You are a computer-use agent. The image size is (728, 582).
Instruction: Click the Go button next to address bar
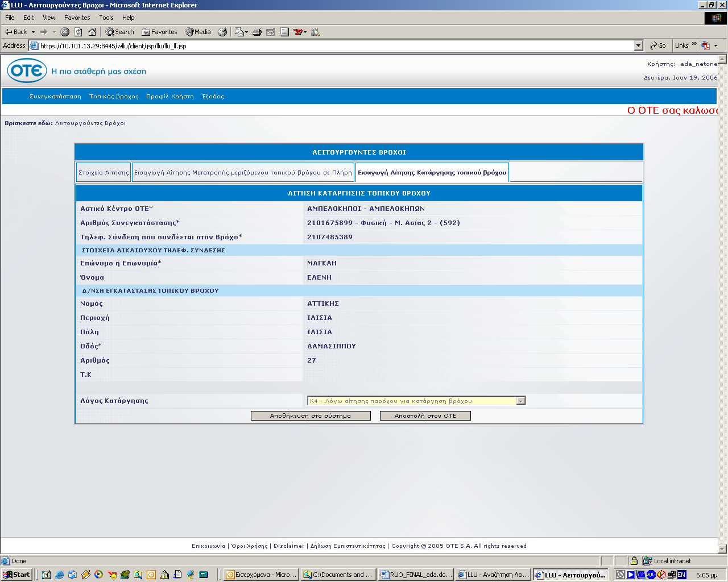(x=658, y=45)
